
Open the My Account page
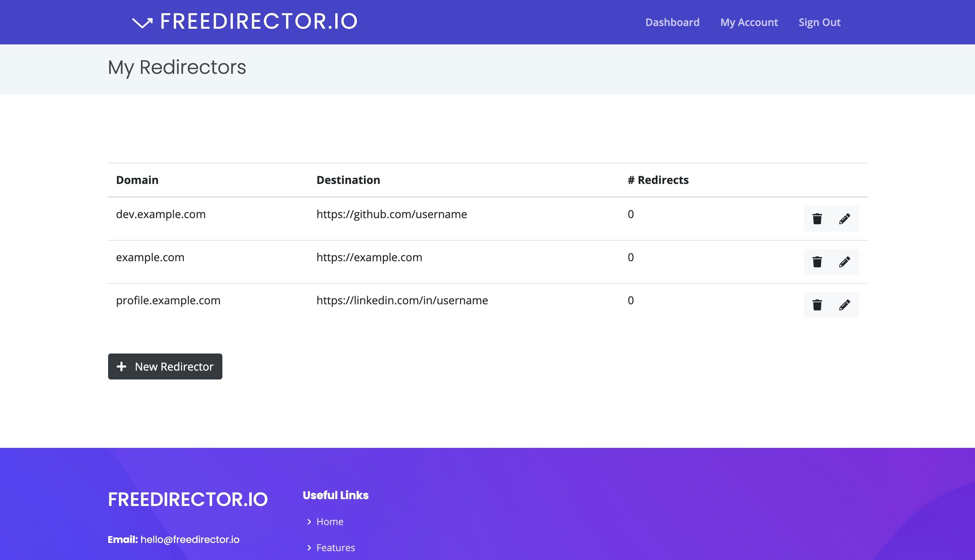(749, 22)
